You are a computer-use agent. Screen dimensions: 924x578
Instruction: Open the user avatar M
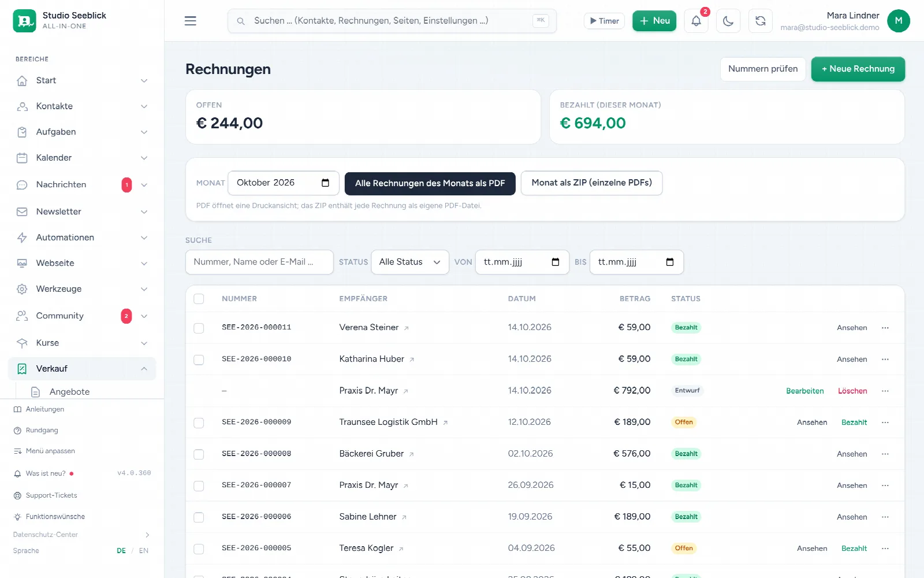pyautogui.click(x=898, y=21)
